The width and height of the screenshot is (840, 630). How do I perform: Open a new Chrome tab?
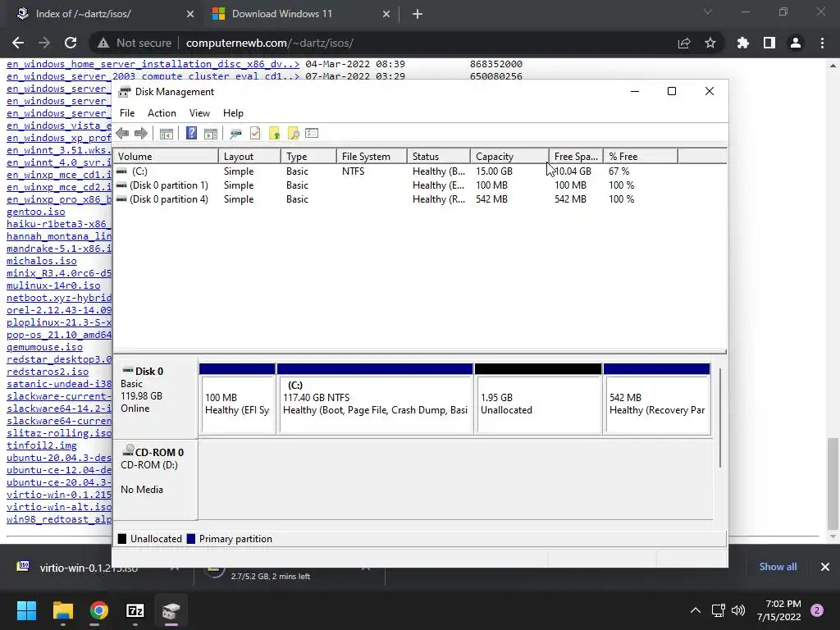tap(418, 15)
